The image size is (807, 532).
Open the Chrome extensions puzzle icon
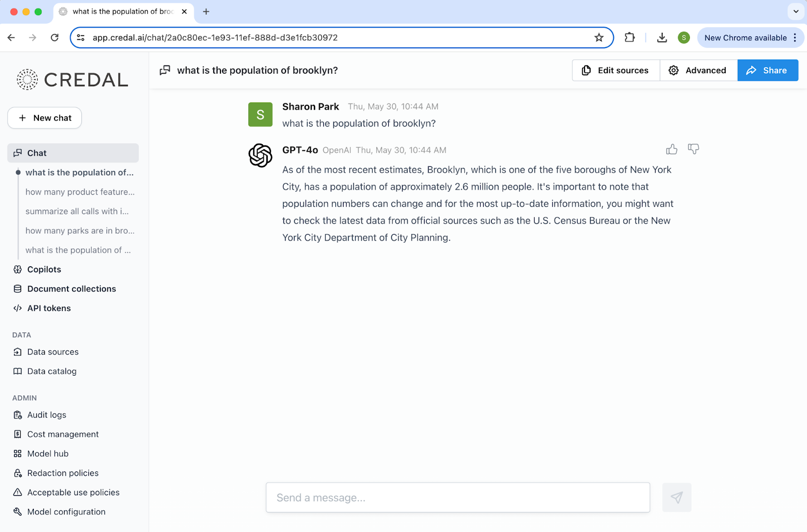click(x=629, y=38)
